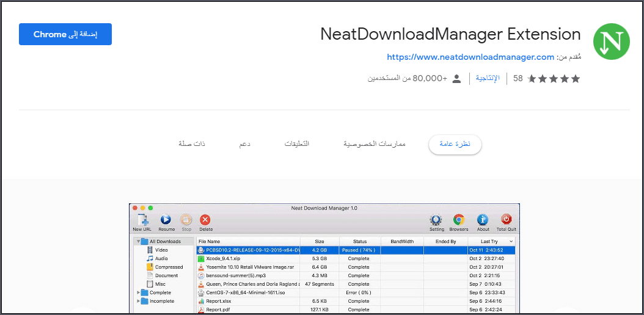Toggle the Last Try column sort arrow

pos(511,242)
